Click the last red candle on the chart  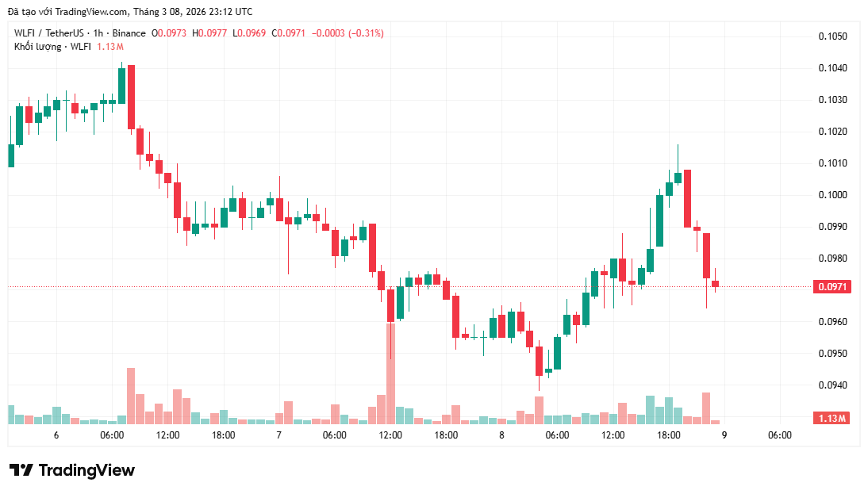[715, 284]
